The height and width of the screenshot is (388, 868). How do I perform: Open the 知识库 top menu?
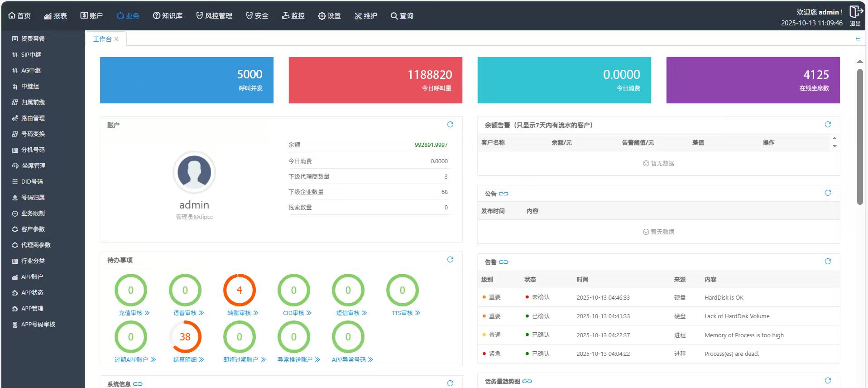pos(168,16)
